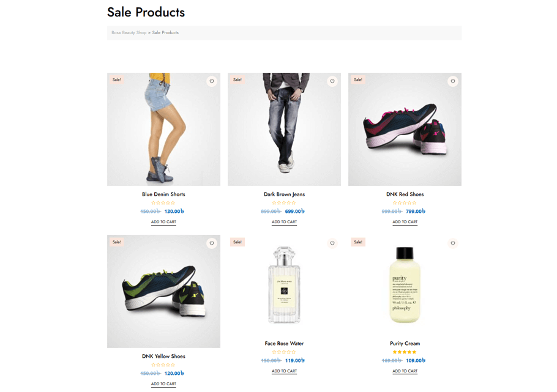Rate Dark Brown Jeans four stars
Viewport: 557px width, 392px height.
tap(287, 201)
